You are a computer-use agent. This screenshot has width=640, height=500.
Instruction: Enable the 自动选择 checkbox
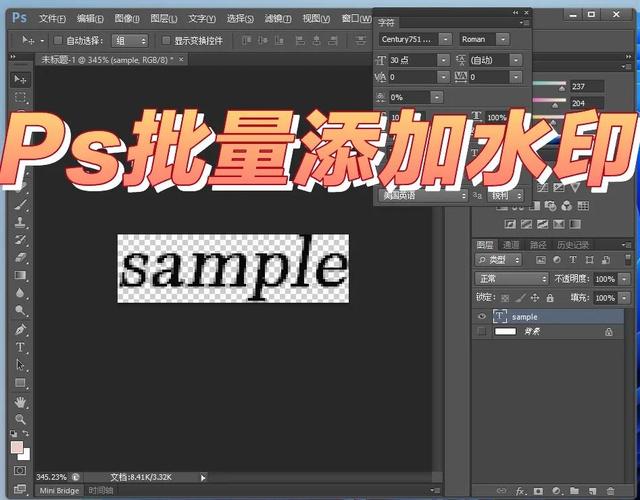[x=58, y=40]
